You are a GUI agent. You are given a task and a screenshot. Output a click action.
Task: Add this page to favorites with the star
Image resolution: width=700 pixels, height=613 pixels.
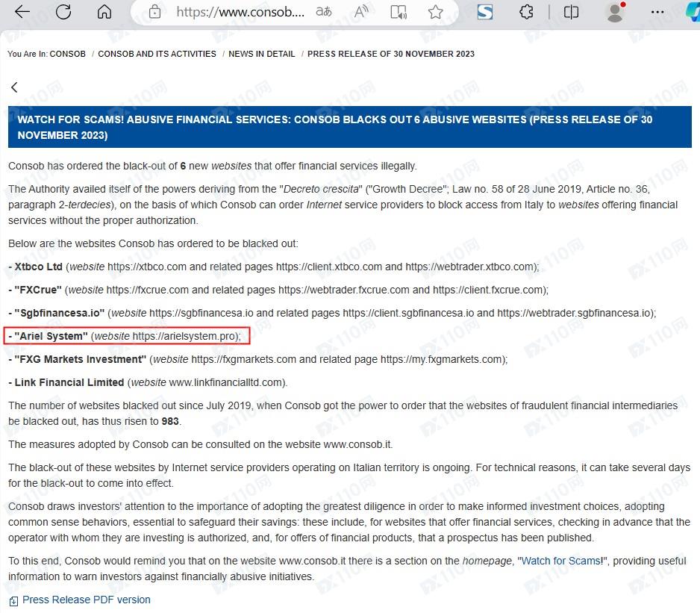(436, 12)
